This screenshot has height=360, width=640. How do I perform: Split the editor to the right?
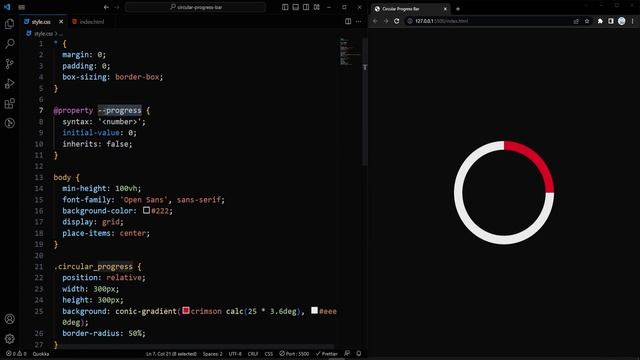(348, 22)
